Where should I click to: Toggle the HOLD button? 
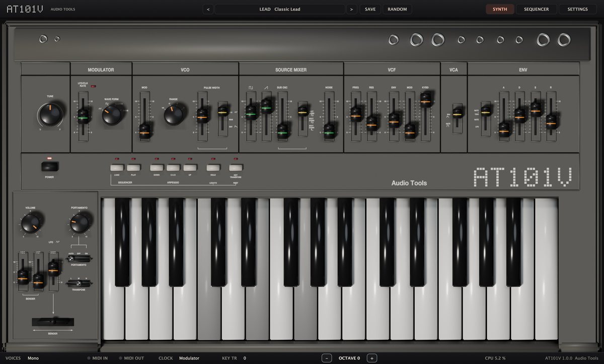pos(213,168)
